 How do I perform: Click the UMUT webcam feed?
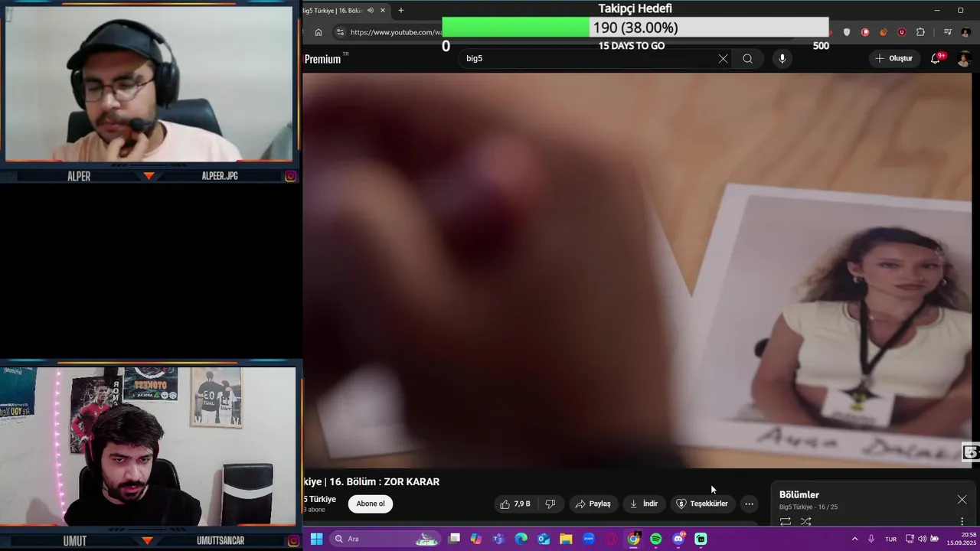[149, 447]
